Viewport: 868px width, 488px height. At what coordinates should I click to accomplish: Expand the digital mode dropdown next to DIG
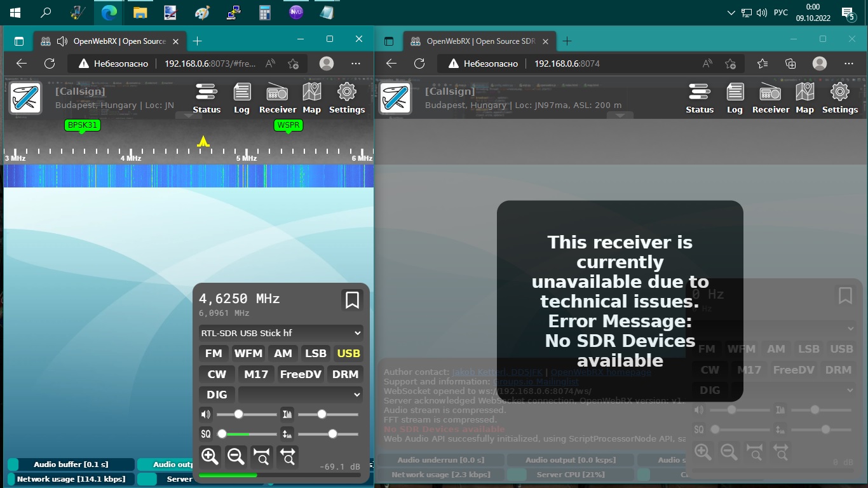(x=300, y=395)
